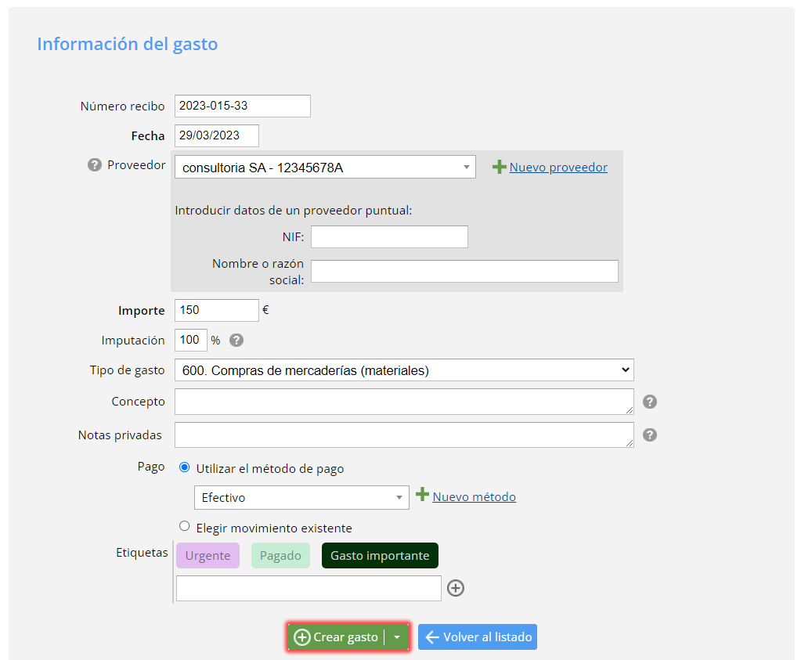812x660 pixels.
Task: Select 'Utilizar el método de pago' radio option
Action: click(x=185, y=468)
